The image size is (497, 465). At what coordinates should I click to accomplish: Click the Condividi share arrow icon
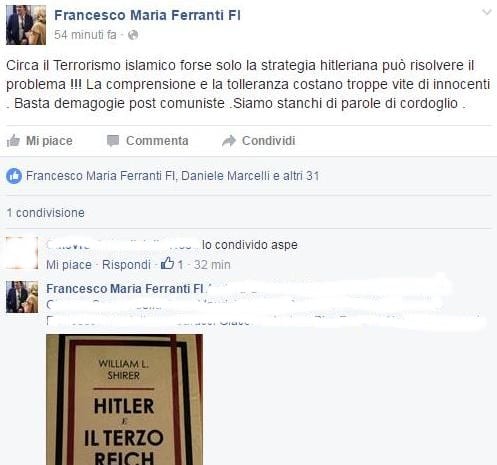pos(229,141)
